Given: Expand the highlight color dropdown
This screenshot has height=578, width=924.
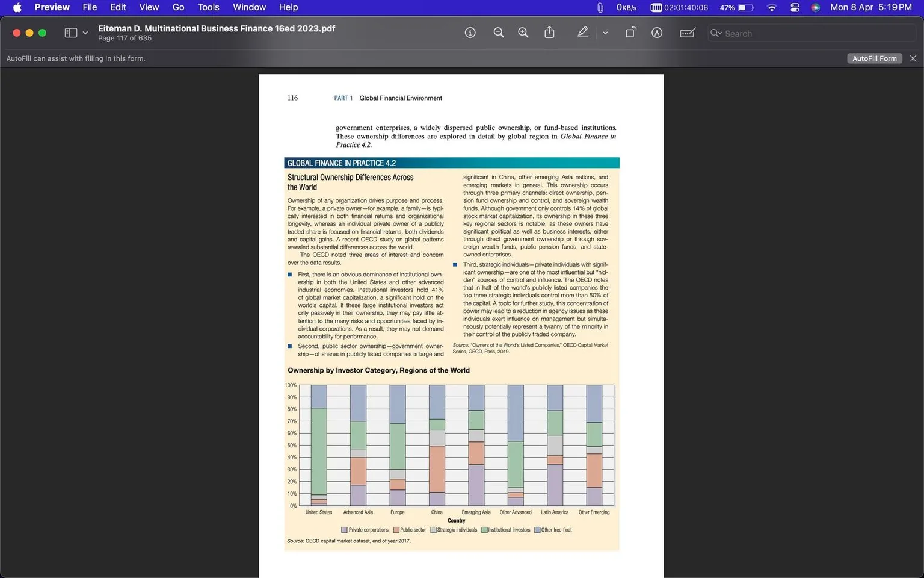Looking at the screenshot, I should click(605, 33).
